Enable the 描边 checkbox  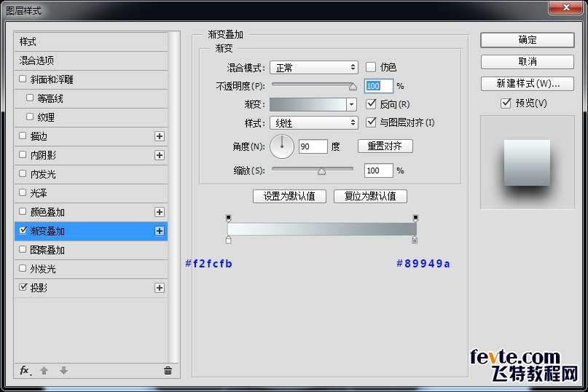[x=23, y=136]
